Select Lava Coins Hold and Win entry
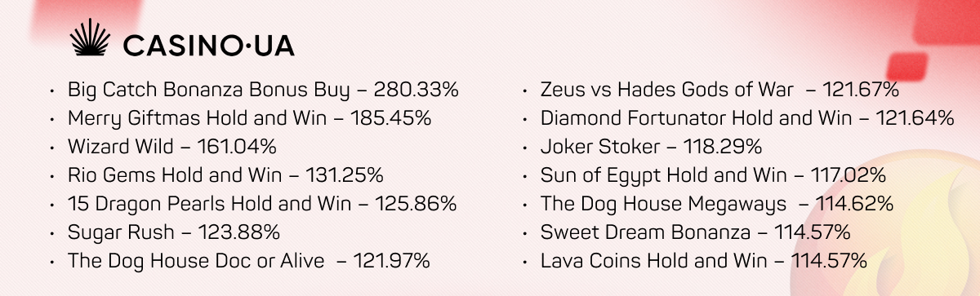Screen dimensions: 980x296 click(x=703, y=261)
